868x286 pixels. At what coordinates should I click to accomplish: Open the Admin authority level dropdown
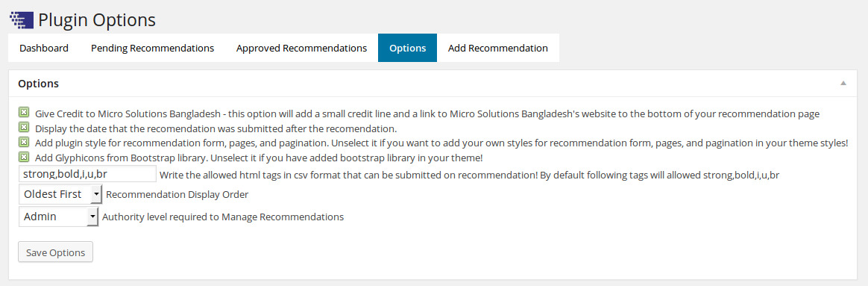pyautogui.click(x=58, y=217)
